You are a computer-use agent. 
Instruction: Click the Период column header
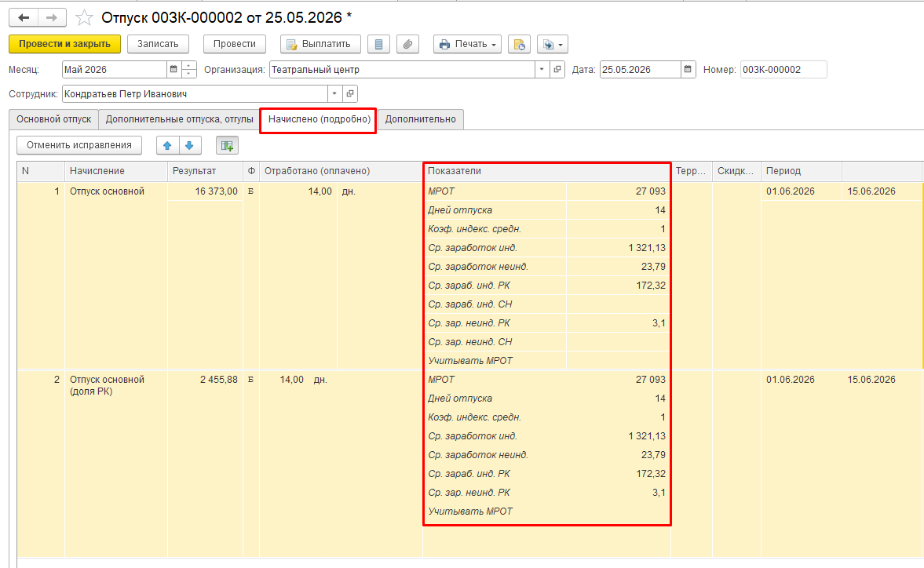click(801, 171)
